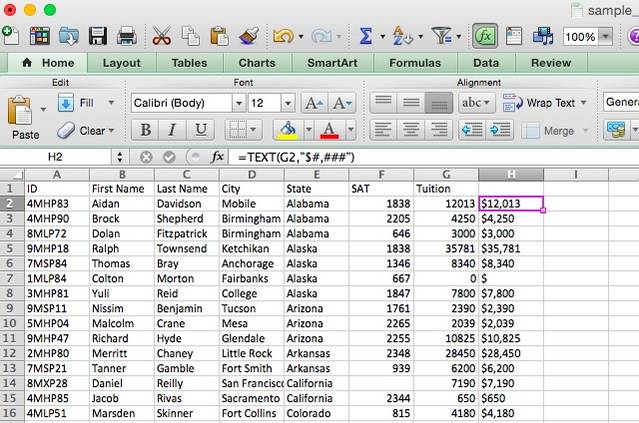Decrease indent icon

(472, 130)
